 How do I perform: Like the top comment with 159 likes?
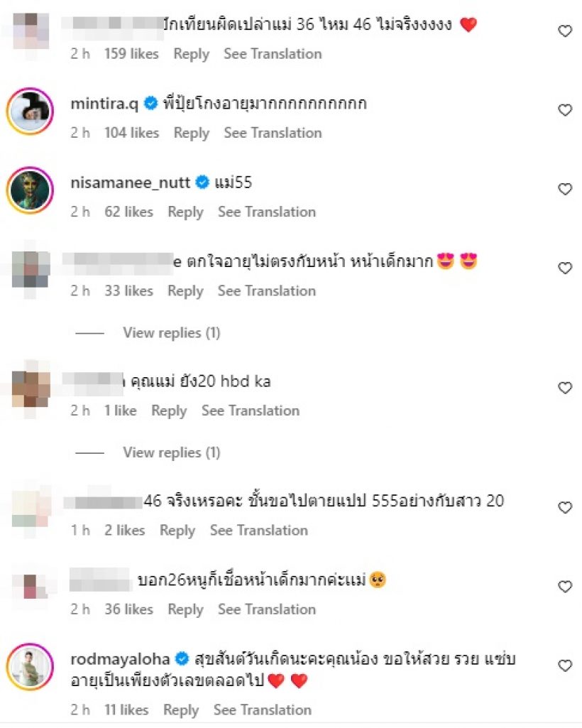click(x=565, y=31)
